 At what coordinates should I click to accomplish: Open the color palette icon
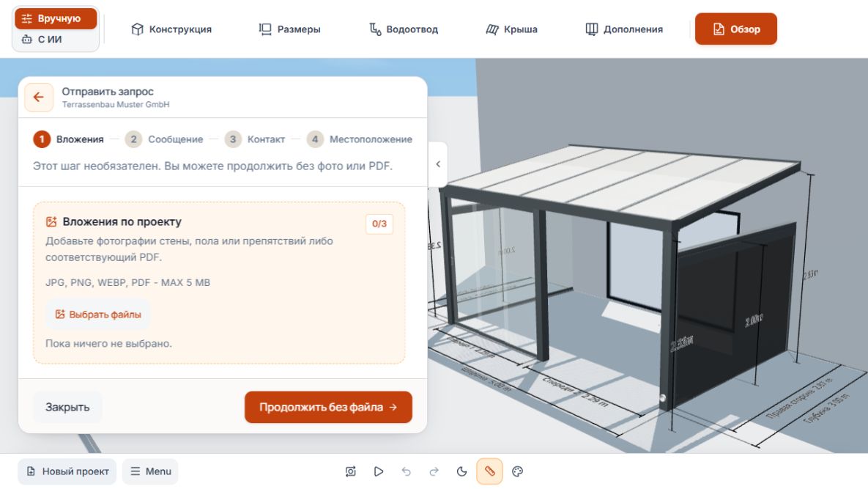tap(518, 471)
